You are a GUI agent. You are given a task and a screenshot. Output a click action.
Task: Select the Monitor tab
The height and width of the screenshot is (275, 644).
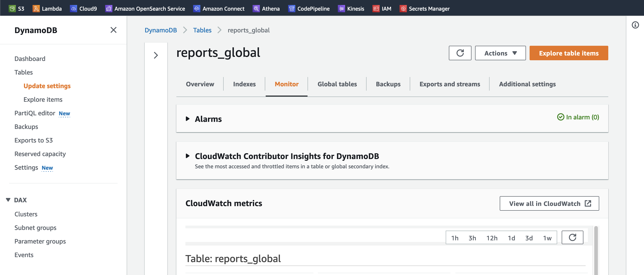point(286,84)
